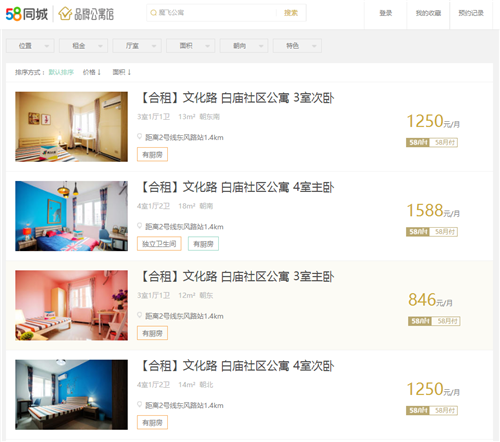Click the 58同城 logo

pos(27,14)
